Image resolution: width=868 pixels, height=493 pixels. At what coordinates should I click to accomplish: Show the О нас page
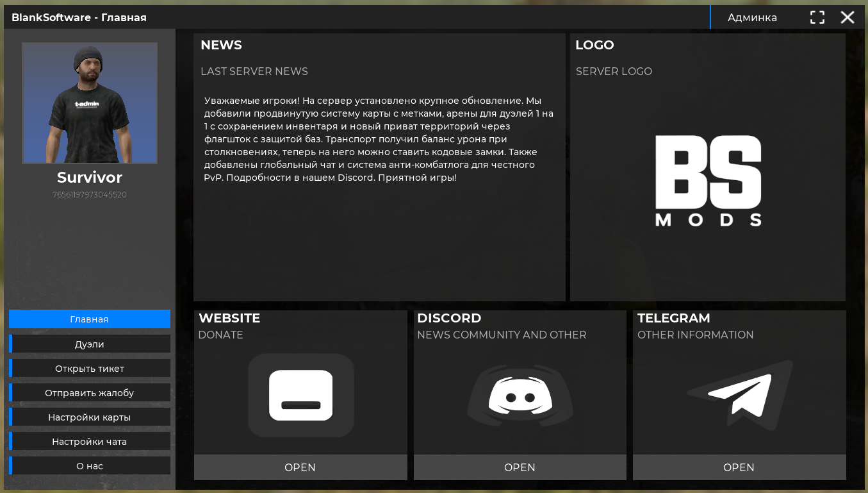tap(90, 465)
